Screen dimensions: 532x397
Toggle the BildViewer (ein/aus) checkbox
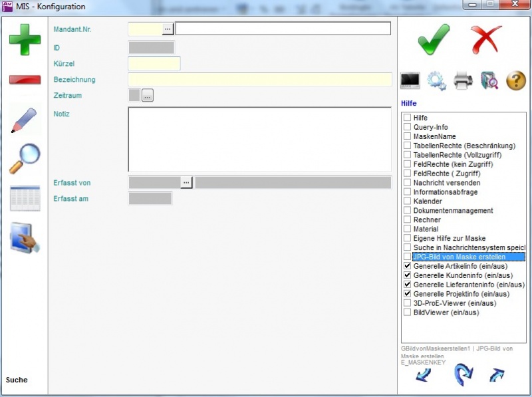tap(407, 313)
